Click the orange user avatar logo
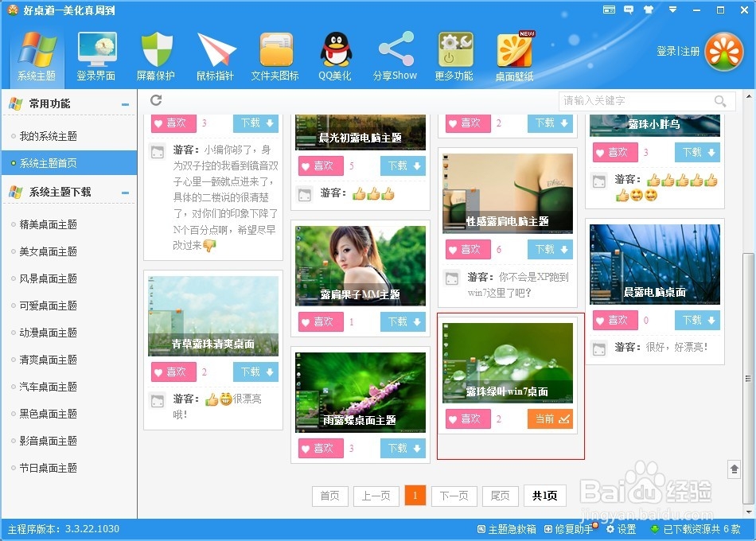756x541 pixels. (x=723, y=52)
